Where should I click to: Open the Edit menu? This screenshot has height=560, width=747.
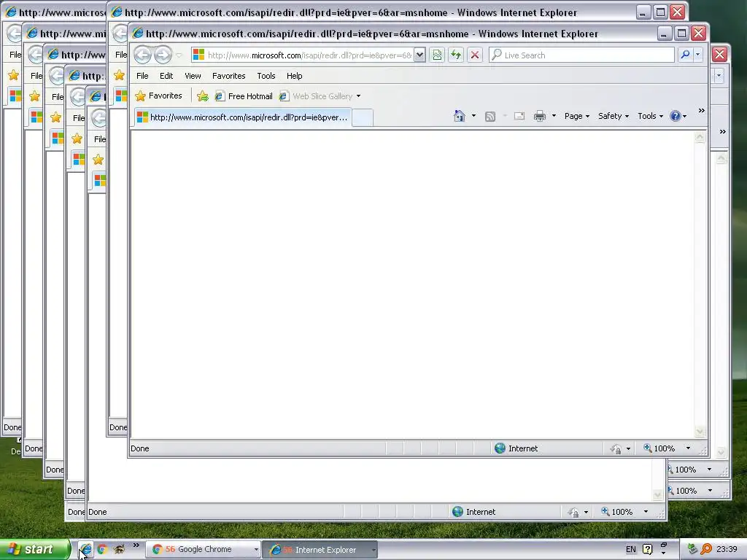tap(166, 76)
